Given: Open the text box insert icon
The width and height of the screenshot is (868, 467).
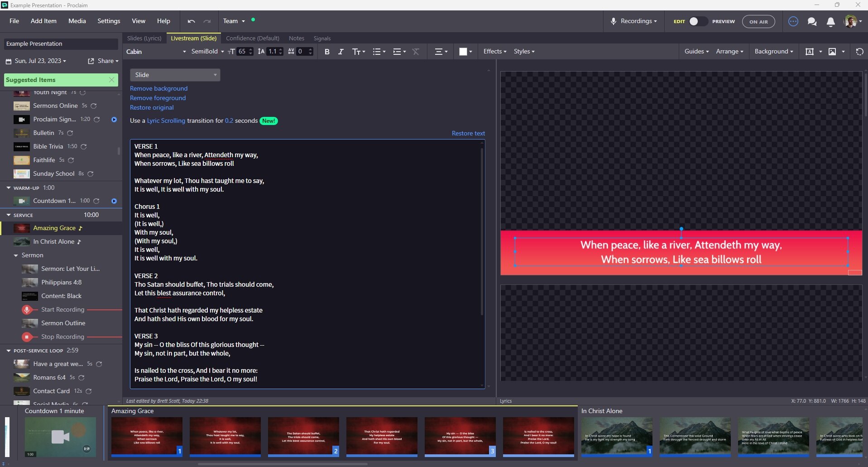Looking at the screenshot, I should coord(810,52).
